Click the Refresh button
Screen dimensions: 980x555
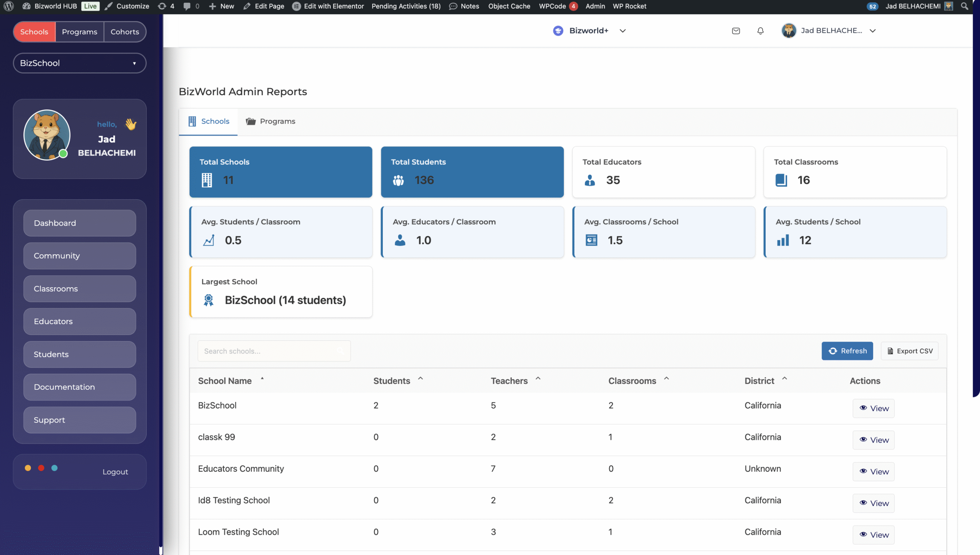tap(847, 351)
